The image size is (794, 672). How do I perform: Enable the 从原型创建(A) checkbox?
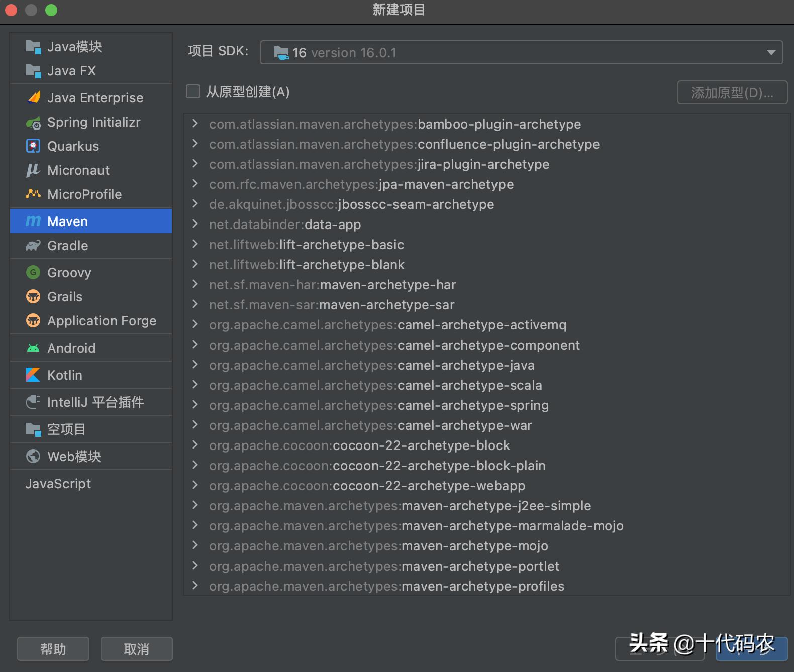pos(193,91)
